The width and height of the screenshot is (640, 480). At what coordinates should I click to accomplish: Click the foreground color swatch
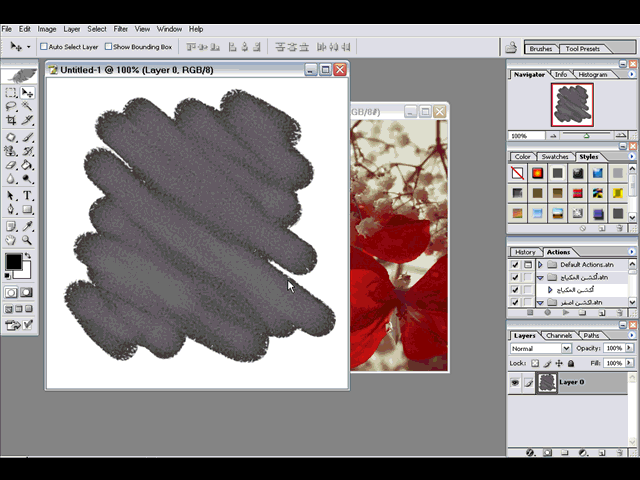[13, 262]
